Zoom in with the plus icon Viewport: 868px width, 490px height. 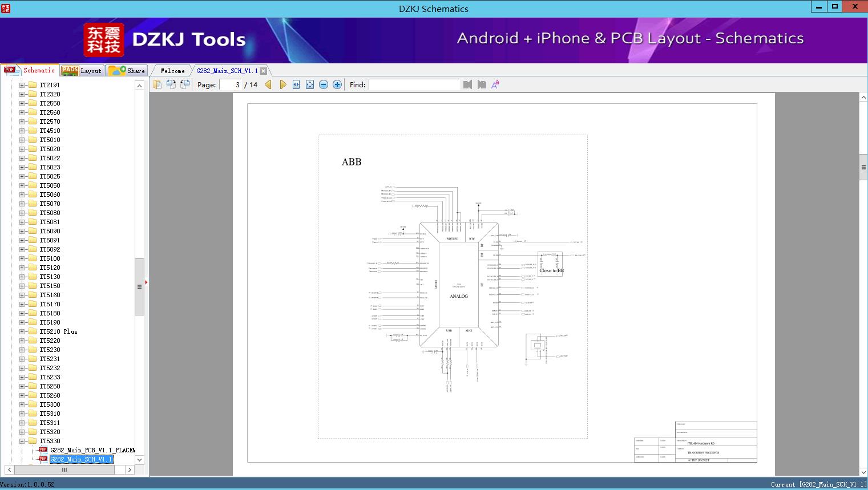click(337, 84)
